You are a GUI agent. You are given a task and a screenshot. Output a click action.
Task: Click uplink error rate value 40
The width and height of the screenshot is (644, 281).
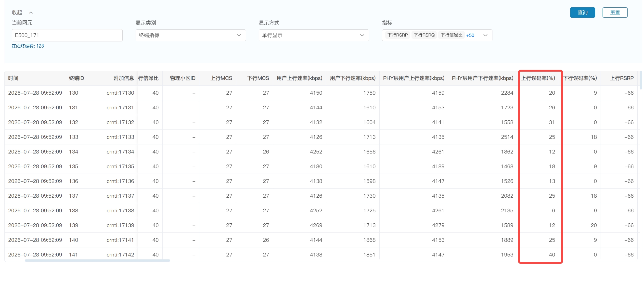point(552,255)
